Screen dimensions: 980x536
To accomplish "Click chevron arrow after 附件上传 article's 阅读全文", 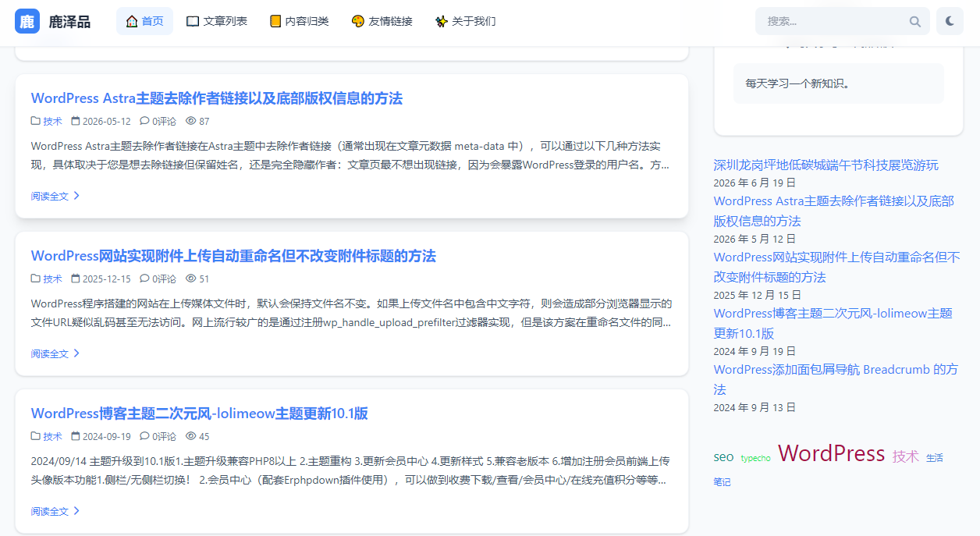I will coord(76,353).
